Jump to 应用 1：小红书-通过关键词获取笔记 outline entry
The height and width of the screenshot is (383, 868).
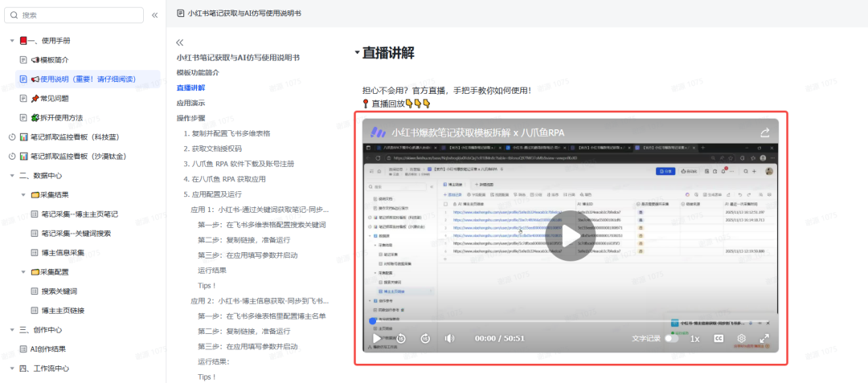(x=260, y=210)
